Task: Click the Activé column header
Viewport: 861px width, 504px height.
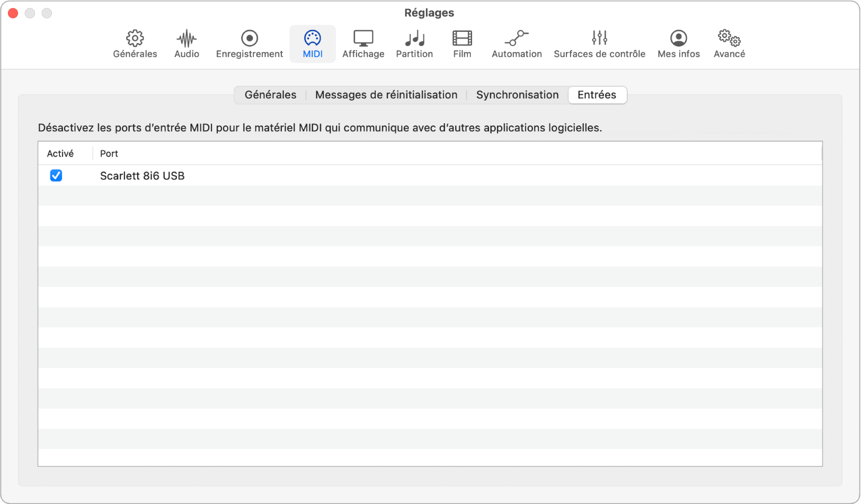Action: pos(60,154)
